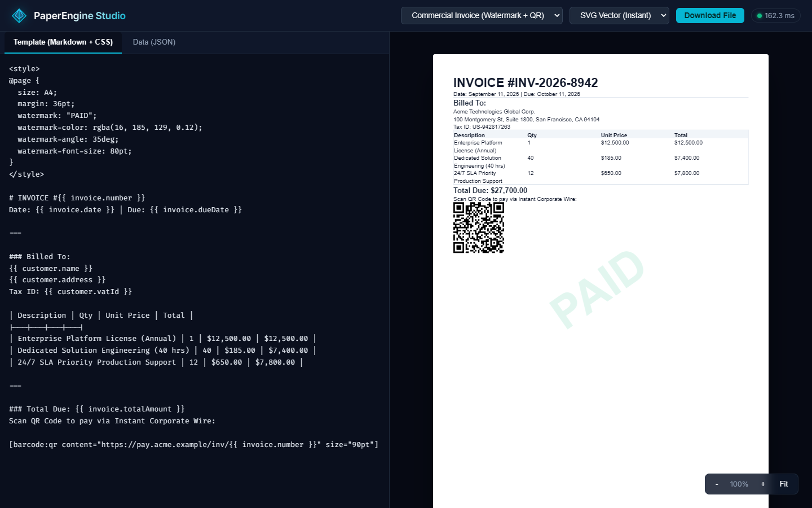Open the Commercial Invoice template dropdown

(482, 16)
